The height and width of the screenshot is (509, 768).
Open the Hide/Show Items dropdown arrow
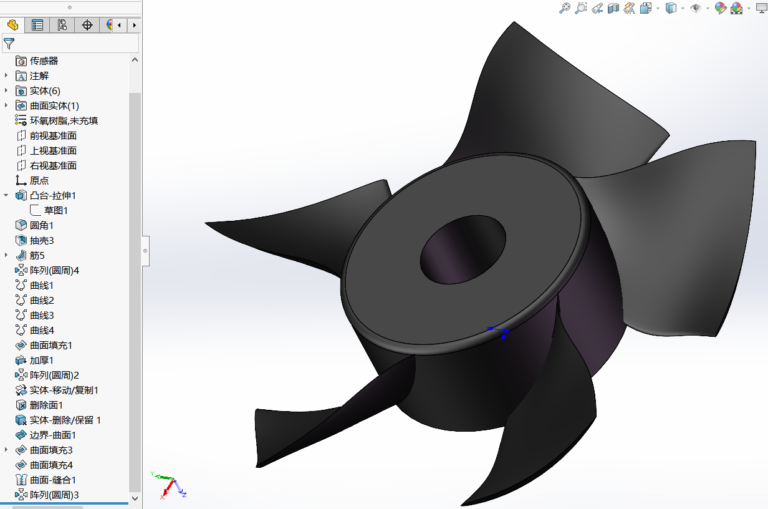pyautogui.click(x=707, y=8)
